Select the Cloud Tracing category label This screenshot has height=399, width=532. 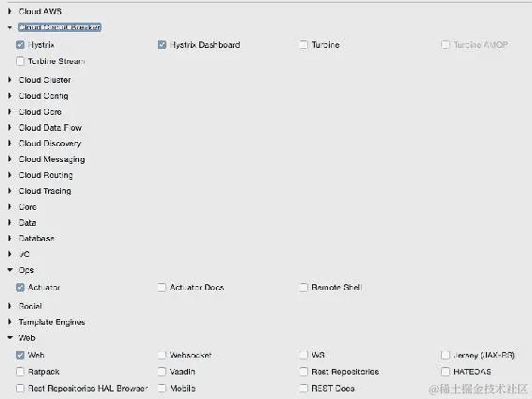coord(45,191)
